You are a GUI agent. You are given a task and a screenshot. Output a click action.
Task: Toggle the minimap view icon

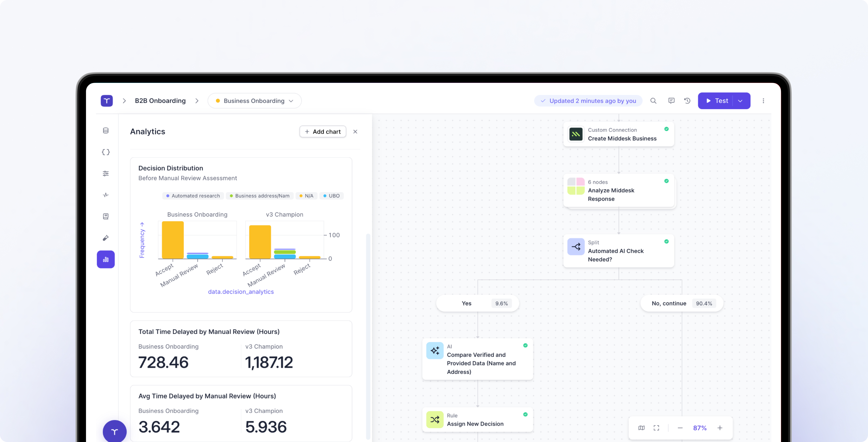(641, 428)
